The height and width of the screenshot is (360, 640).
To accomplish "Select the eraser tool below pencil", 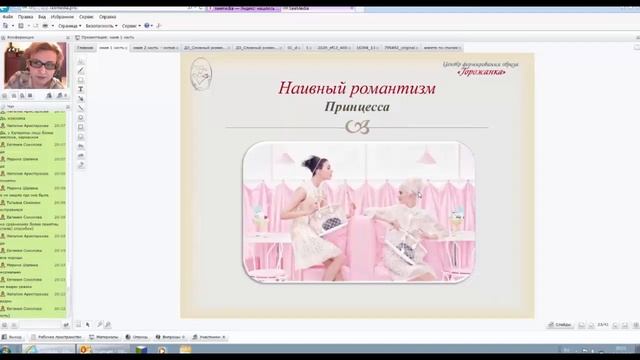I will coord(81,80).
